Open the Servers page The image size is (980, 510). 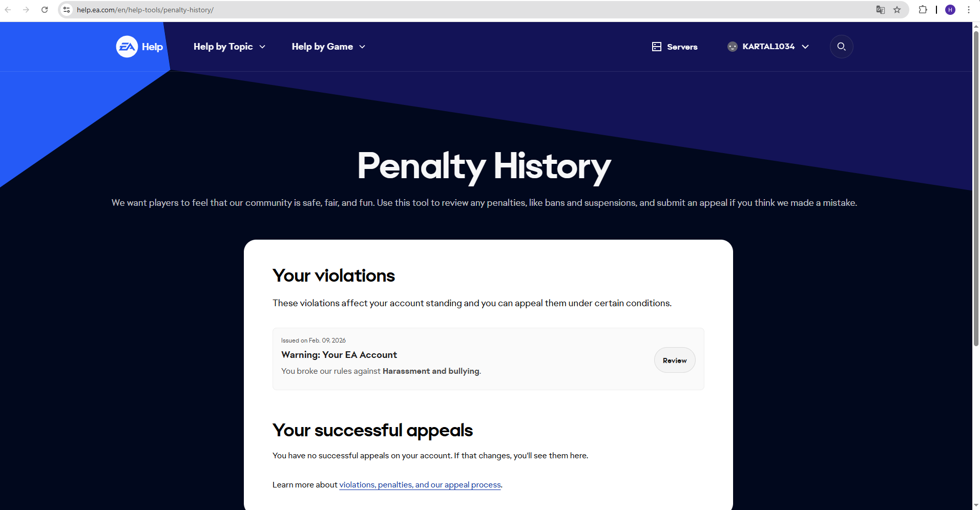coord(682,47)
